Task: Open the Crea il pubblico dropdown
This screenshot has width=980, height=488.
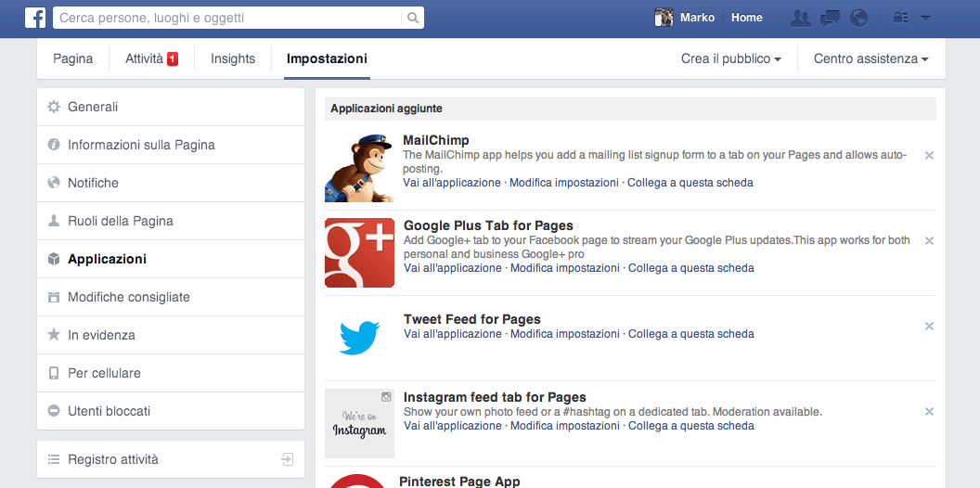Action: click(731, 58)
